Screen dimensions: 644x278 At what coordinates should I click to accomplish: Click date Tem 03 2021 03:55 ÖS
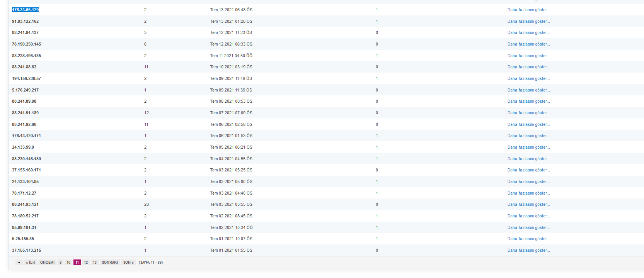231,204
